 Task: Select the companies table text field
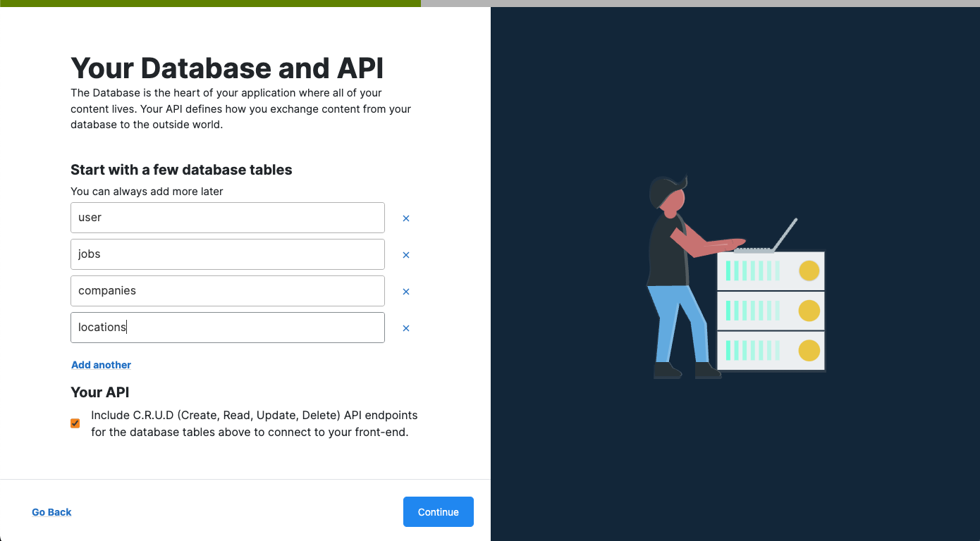click(x=227, y=291)
